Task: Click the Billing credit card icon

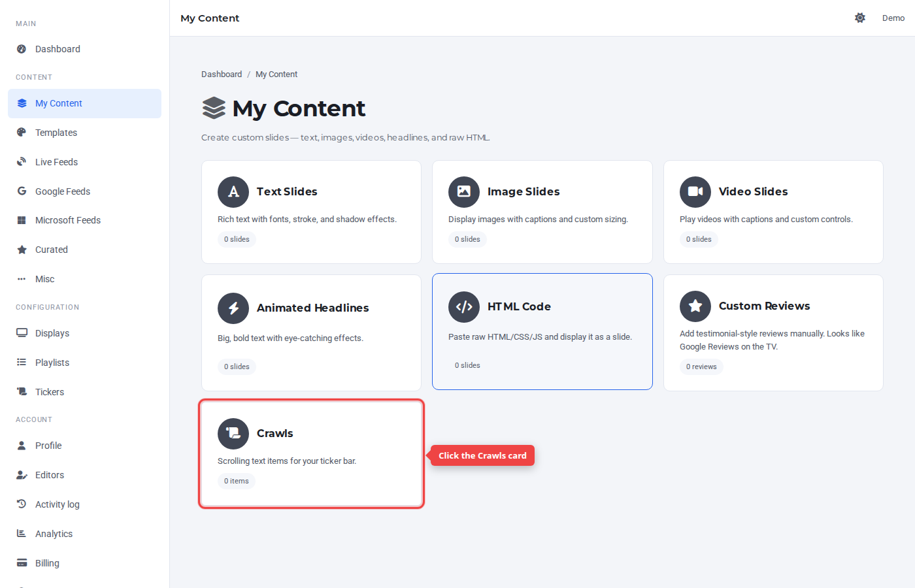Action: coord(22,563)
